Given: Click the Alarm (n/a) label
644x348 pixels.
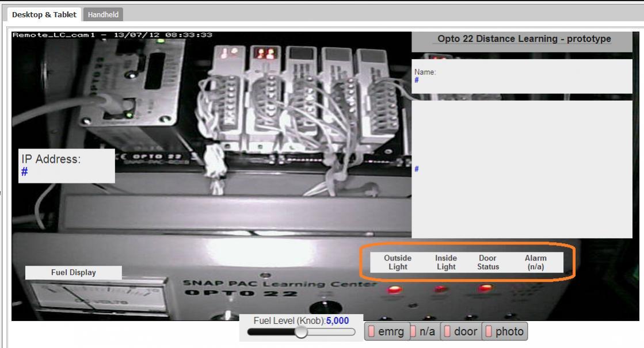Looking at the screenshot, I should 536,262.
